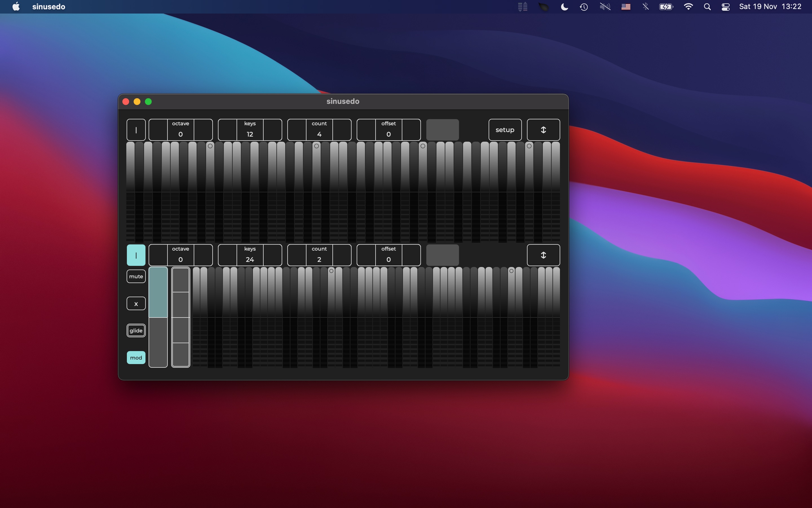Open the sinusedo menu in the menu bar
The width and height of the screenshot is (812, 508).
click(49, 7)
